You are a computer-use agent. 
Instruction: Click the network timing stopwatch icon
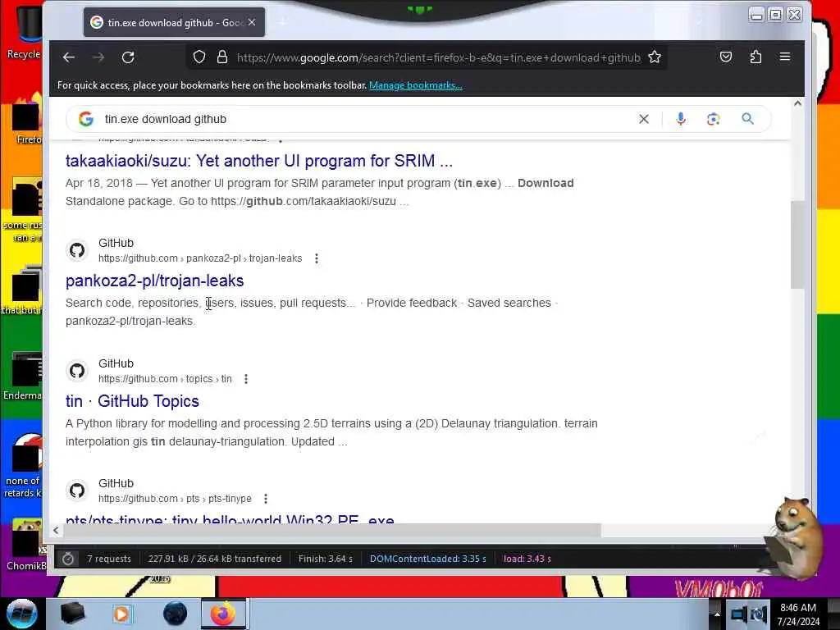(x=67, y=559)
